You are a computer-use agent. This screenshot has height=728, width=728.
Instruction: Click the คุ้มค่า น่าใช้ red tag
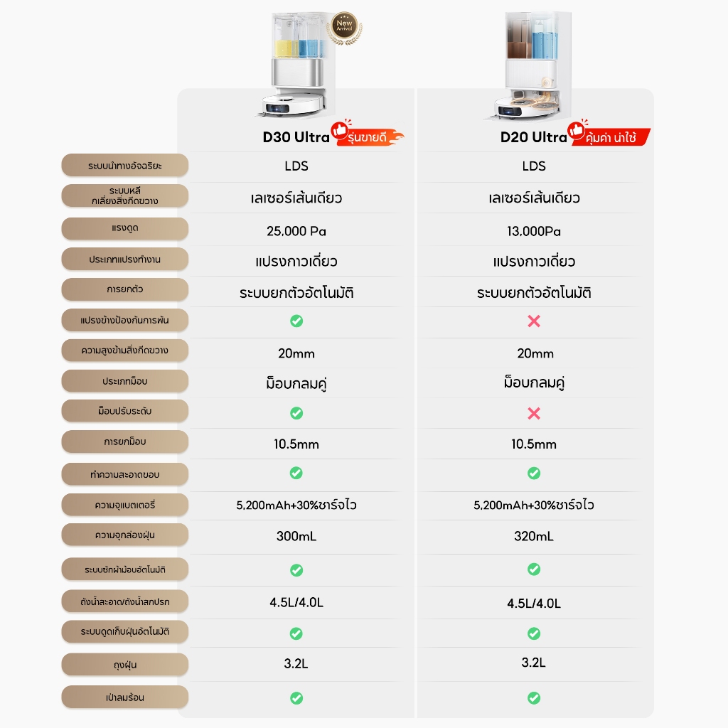tap(610, 138)
